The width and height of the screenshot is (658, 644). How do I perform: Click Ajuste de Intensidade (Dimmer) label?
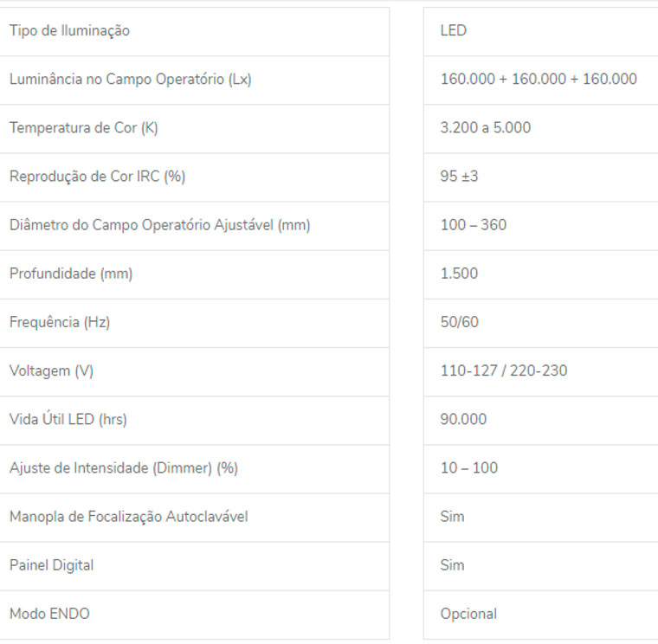pyautogui.click(x=124, y=468)
